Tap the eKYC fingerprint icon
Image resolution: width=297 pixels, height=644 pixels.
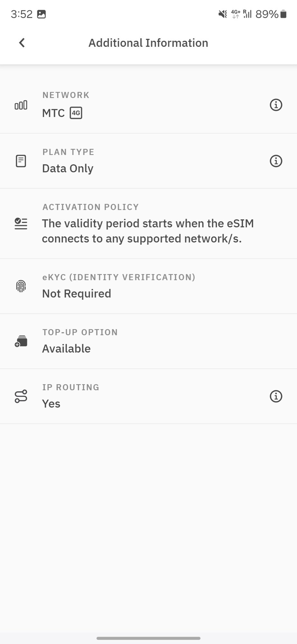pos(21,286)
